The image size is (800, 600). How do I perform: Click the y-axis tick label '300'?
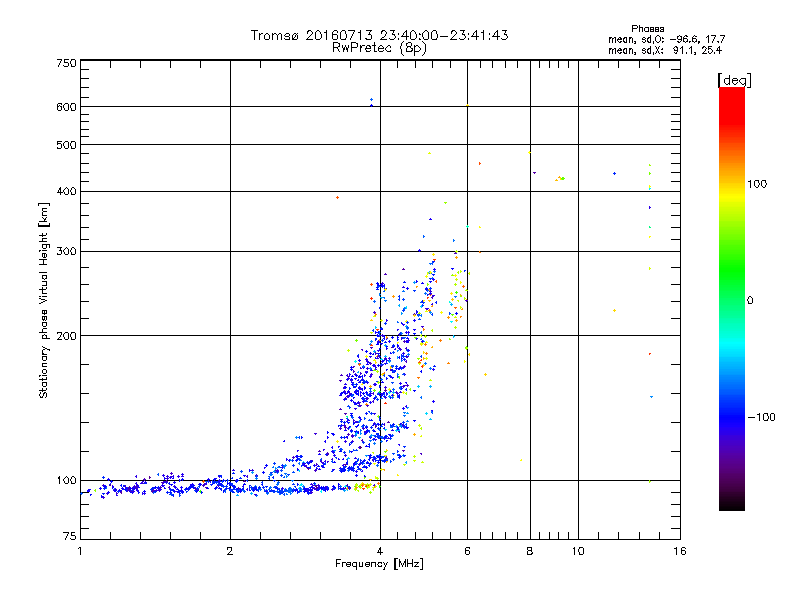[x=66, y=251]
